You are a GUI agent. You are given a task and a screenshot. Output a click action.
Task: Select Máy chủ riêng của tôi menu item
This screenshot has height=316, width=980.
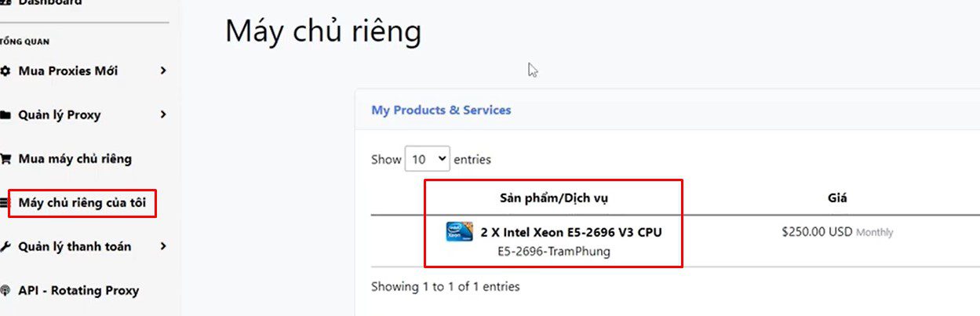tap(82, 203)
